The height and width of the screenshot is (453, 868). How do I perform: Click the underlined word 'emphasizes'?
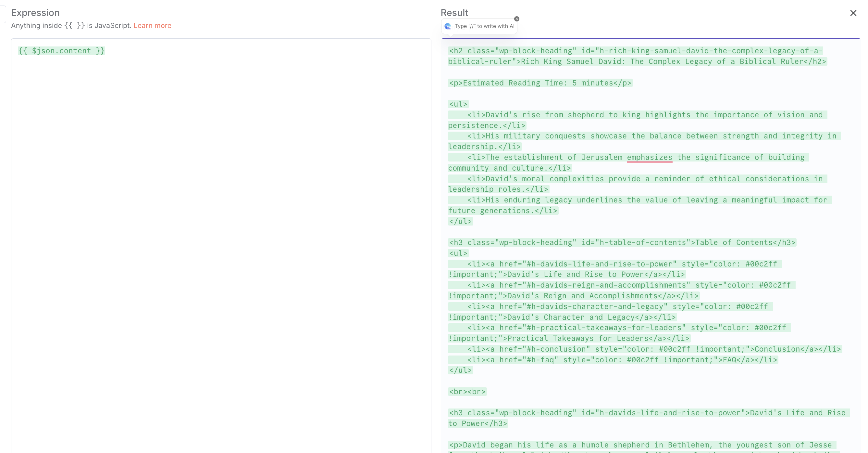pyautogui.click(x=649, y=158)
